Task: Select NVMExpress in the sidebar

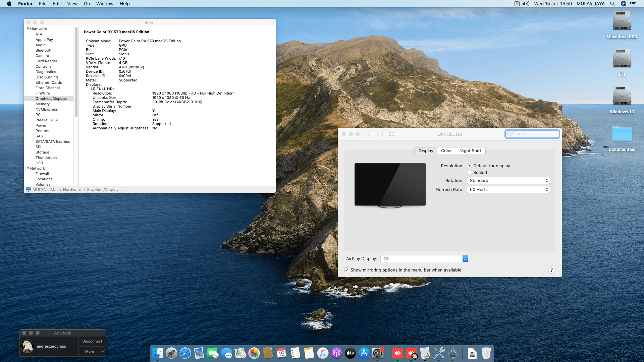Action: point(47,109)
